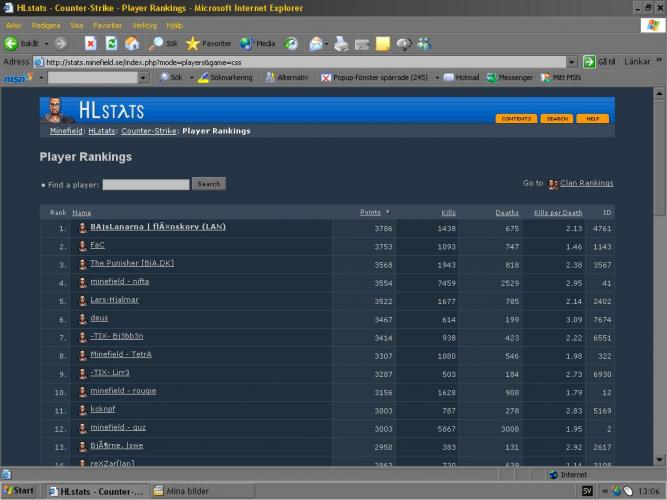The width and height of the screenshot is (667, 500).
Task: Sort the table by Kills column
Action: [448, 212]
